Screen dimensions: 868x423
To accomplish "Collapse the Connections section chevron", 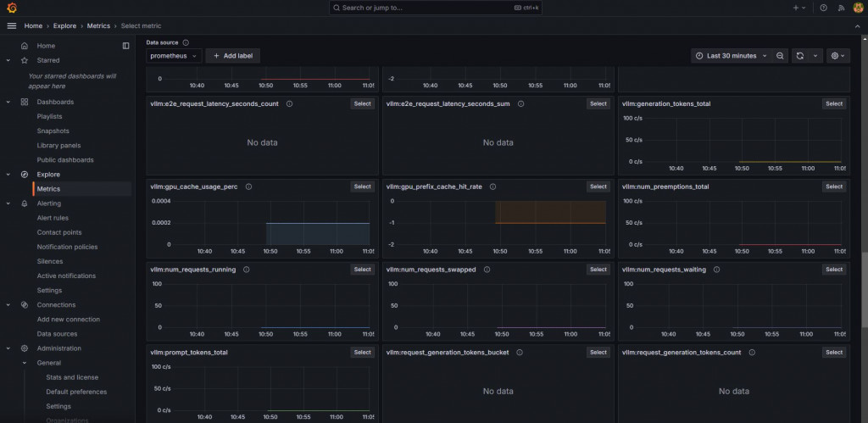I will 8,305.
